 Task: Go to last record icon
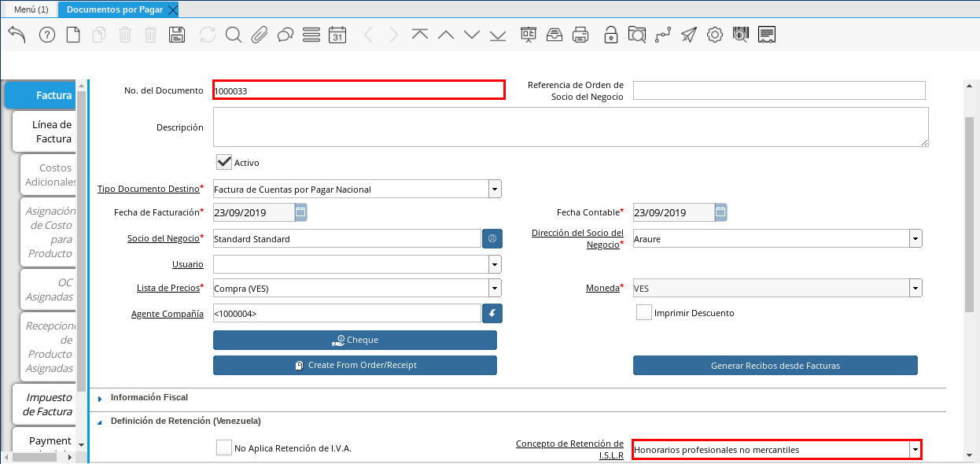tap(498, 35)
